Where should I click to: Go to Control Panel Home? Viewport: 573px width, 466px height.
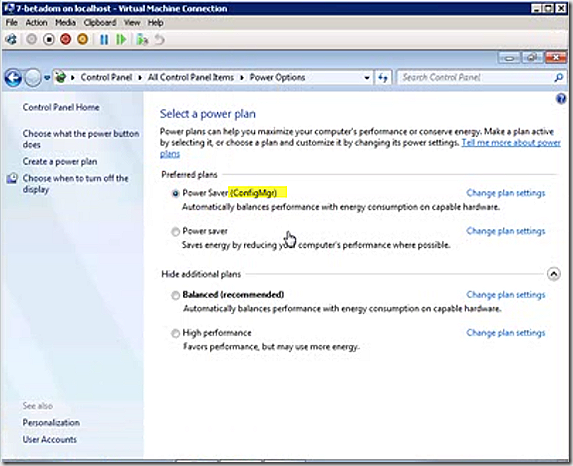click(61, 107)
